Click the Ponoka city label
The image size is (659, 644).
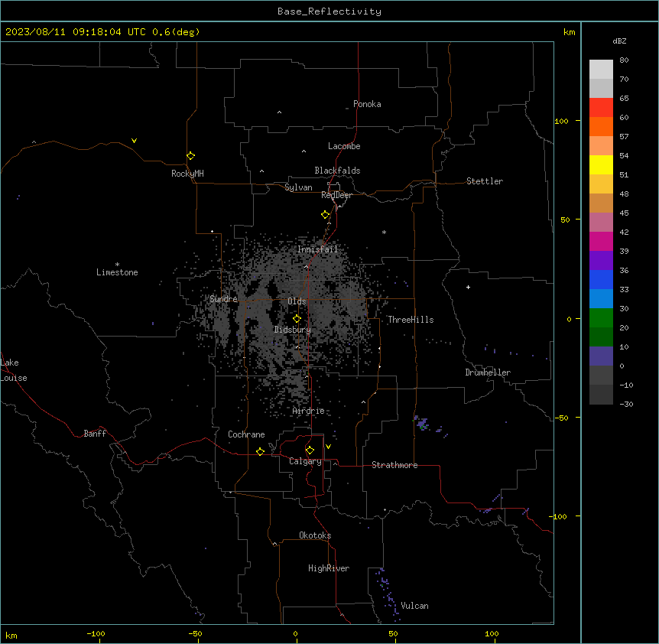click(367, 104)
